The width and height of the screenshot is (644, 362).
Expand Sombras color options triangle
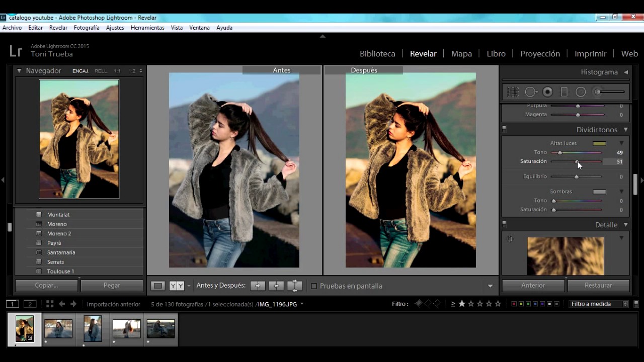[x=622, y=192]
